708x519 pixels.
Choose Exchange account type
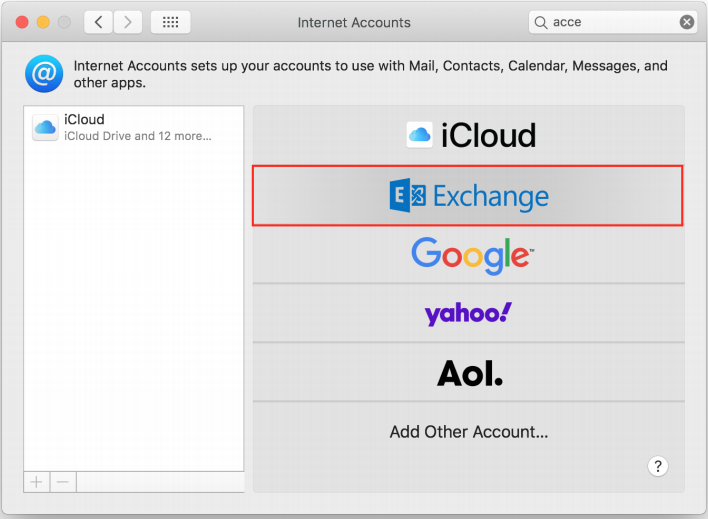coord(468,196)
